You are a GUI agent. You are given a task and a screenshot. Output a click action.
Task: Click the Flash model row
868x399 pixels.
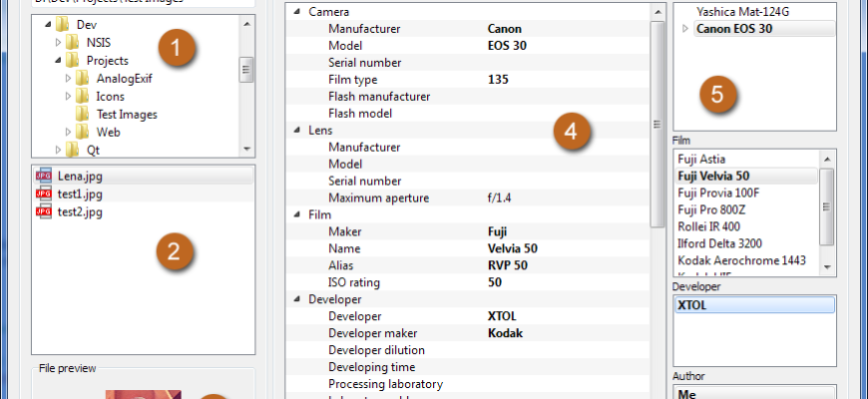(468, 114)
